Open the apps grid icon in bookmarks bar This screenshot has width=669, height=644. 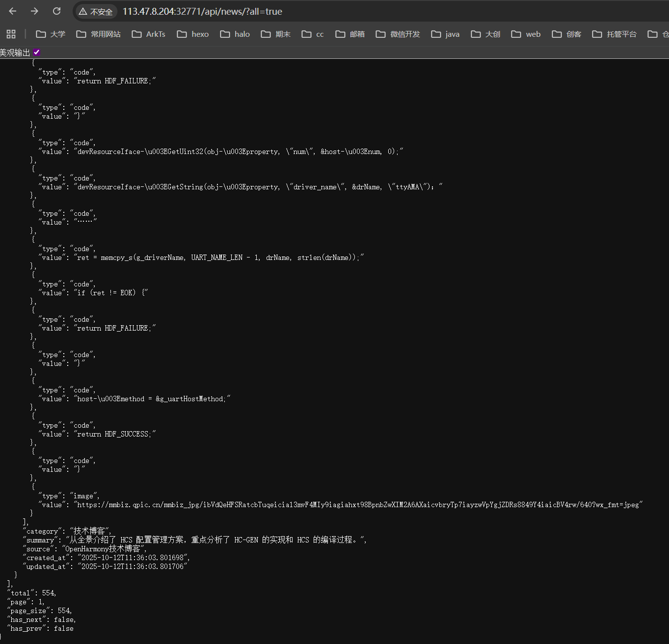(x=11, y=34)
